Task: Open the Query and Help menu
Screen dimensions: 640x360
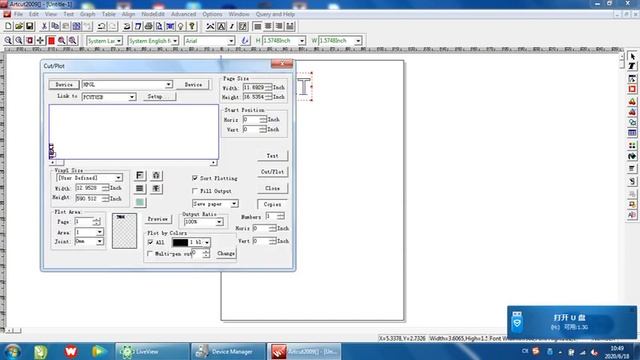Action: pos(275,14)
